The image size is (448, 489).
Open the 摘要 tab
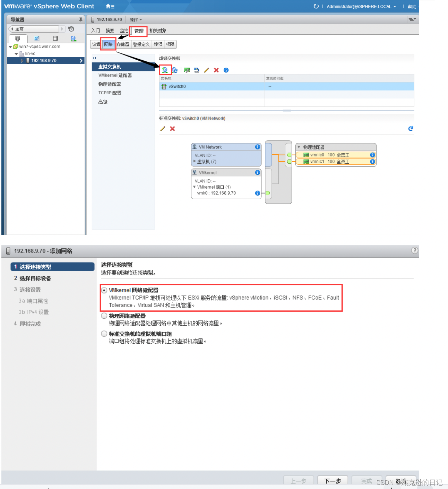[x=110, y=31]
